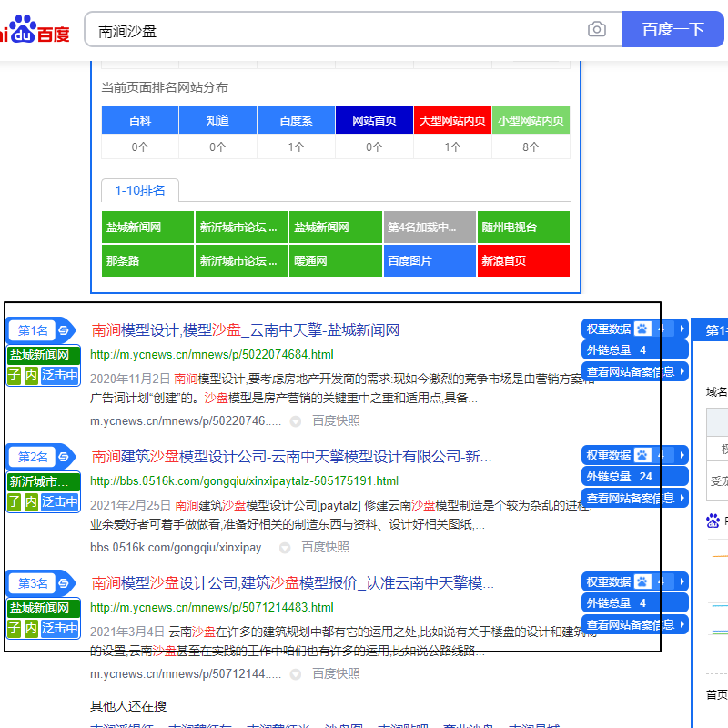Screen dimensions: 728x728
Task: Click the 大型网站内页 column header
Action: pyautogui.click(x=452, y=121)
